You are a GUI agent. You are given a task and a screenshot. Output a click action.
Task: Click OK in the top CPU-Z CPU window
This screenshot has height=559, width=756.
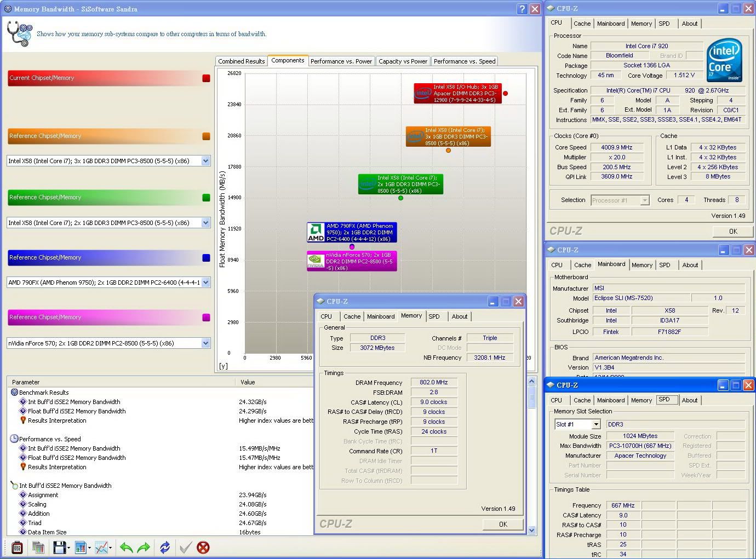tap(733, 231)
